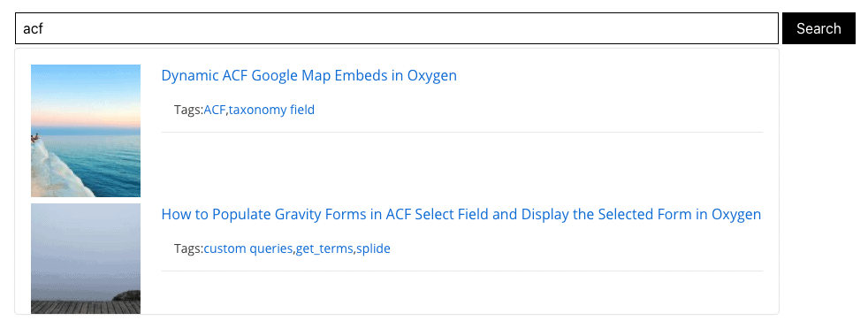Place the cursor after "acf" in the search box

coord(43,28)
